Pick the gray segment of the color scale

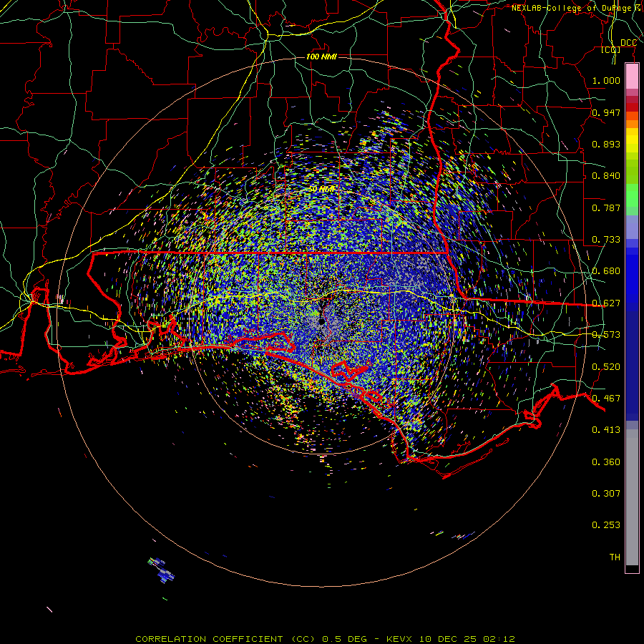(x=632, y=497)
